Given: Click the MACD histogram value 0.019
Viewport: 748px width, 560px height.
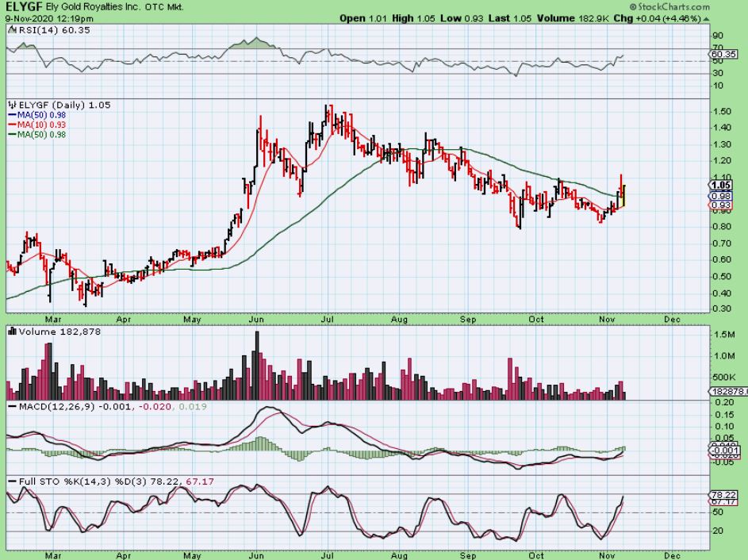Looking at the screenshot, I should [x=192, y=406].
